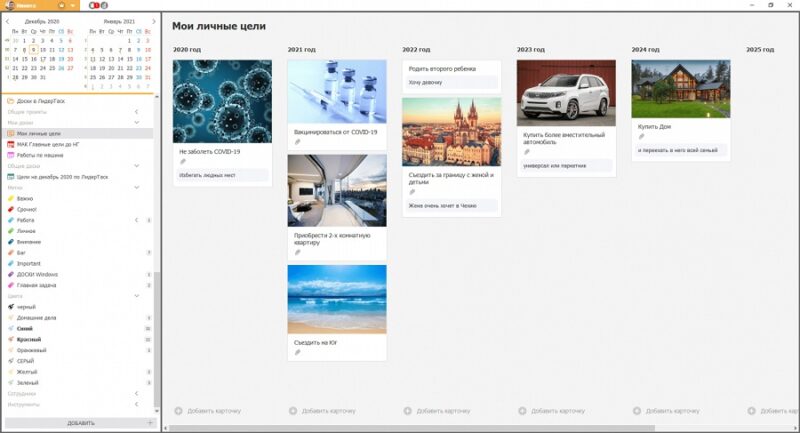Select the 'Зеленый' color filter
The width and height of the screenshot is (800, 433).
[x=27, y=382]
